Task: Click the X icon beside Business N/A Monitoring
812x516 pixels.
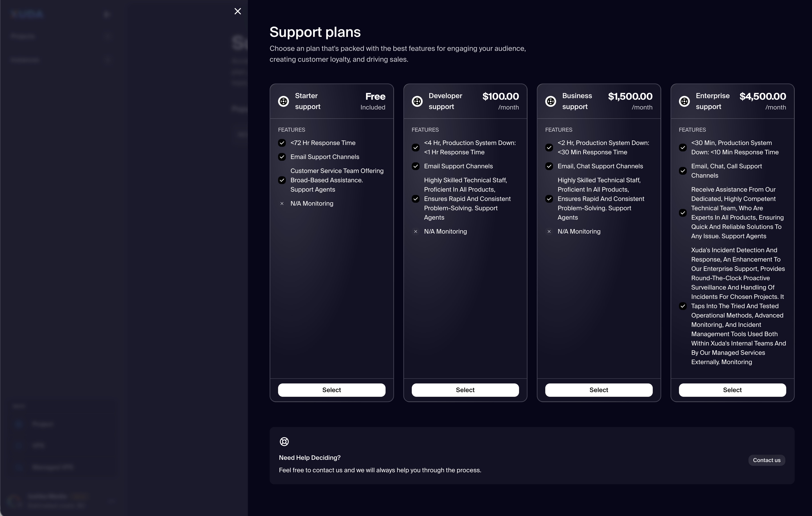Action: point(549,232)
